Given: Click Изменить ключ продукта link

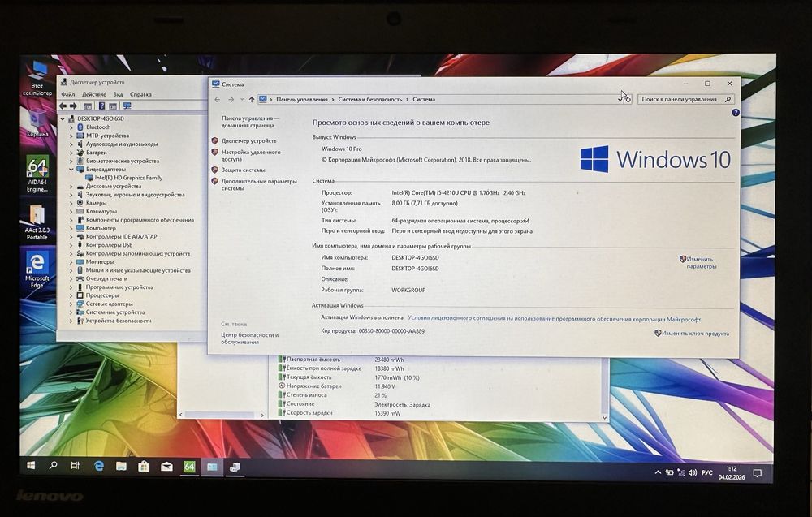Looking at the screenshot, I should (695, 334).
